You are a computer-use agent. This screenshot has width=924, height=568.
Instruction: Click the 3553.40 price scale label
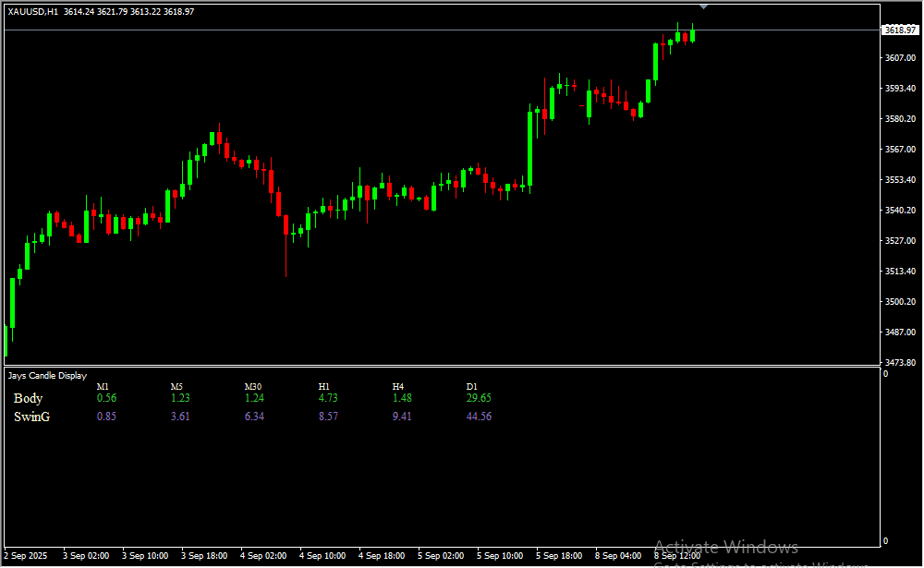click(900, 180)
